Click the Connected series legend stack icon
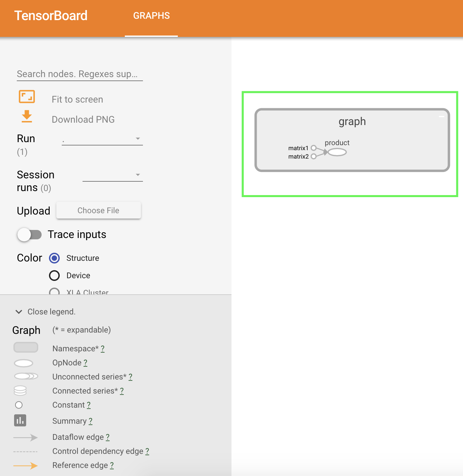Image resolution: width=463 pixels, height=476 pixels. click(x=20, y=391)
